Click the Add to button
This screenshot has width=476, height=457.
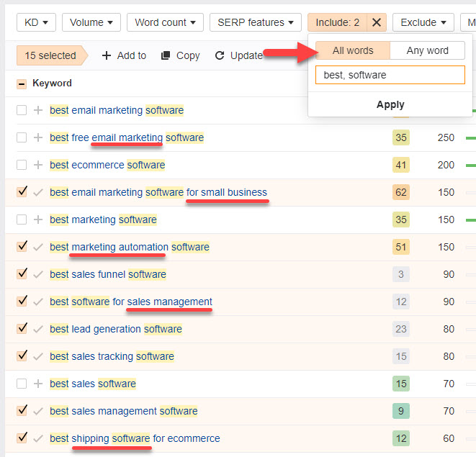point(124,55)
